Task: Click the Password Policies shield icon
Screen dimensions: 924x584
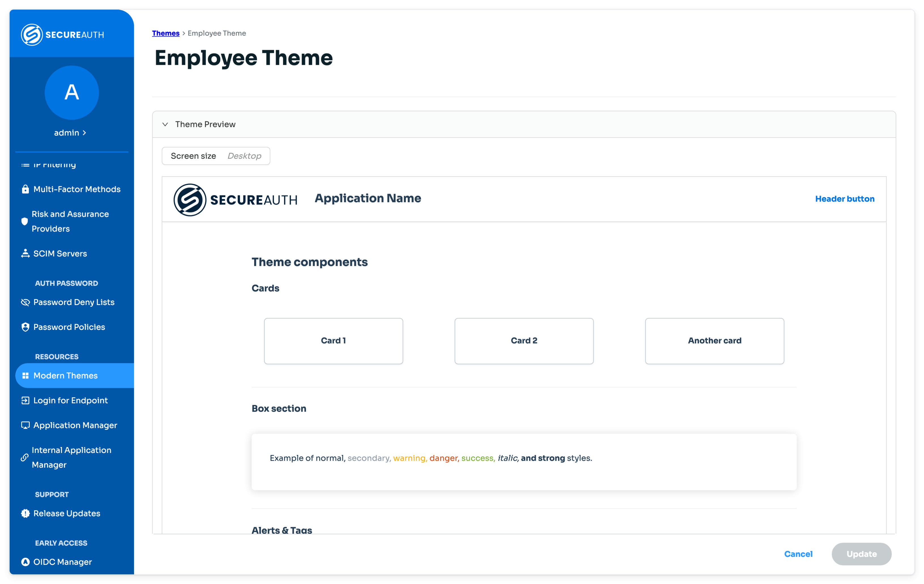Action: tap(25, 327)
